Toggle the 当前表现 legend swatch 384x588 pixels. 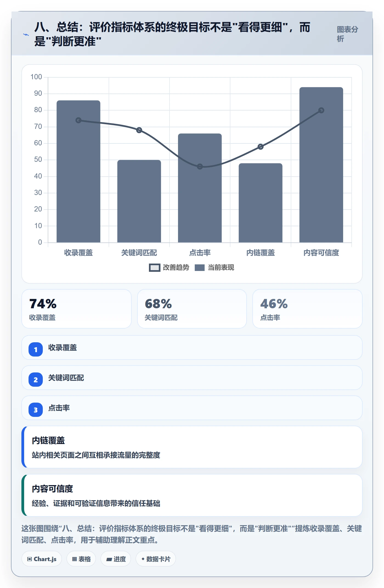[x=200, y=268]
